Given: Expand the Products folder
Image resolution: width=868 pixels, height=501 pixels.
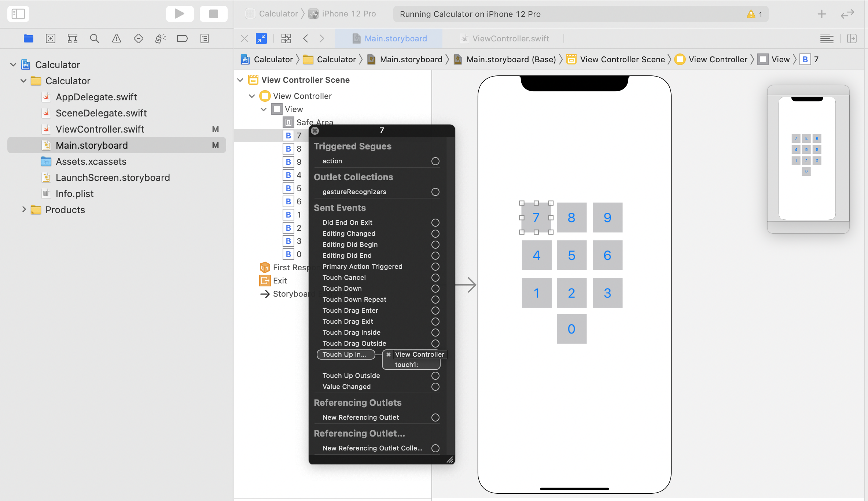Looking at the screenshot, I should (x=24, y=209).
